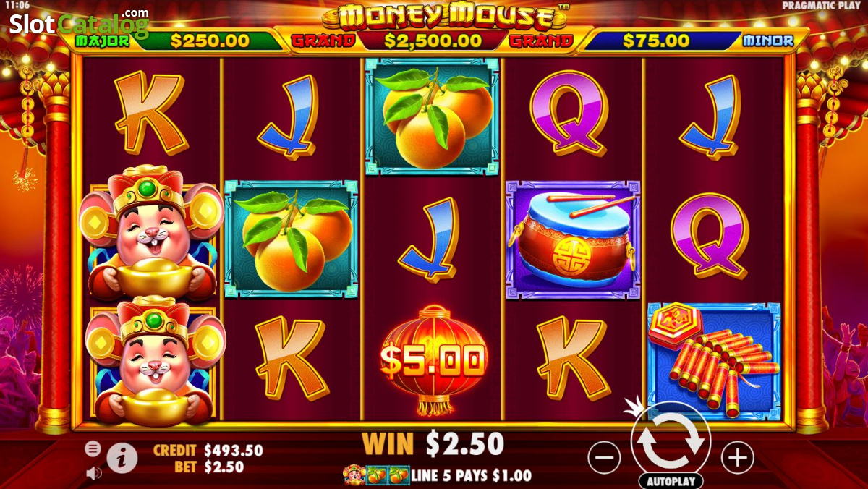Select the drum symbol on reel four
The image size is (868, 489).
pyautogui.click(x=573, y=241)
